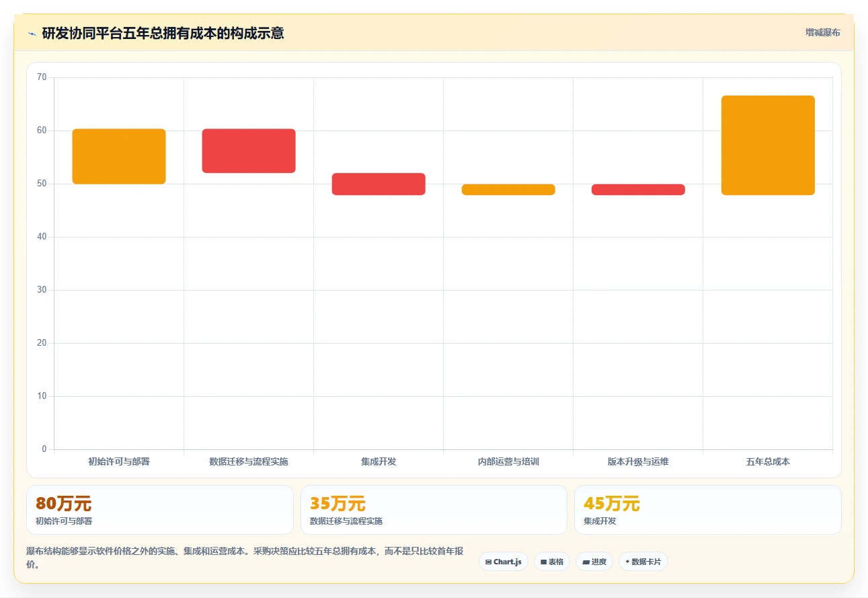Select the Chart.js tag chip

pyautogui.click(x=504, y=562)
